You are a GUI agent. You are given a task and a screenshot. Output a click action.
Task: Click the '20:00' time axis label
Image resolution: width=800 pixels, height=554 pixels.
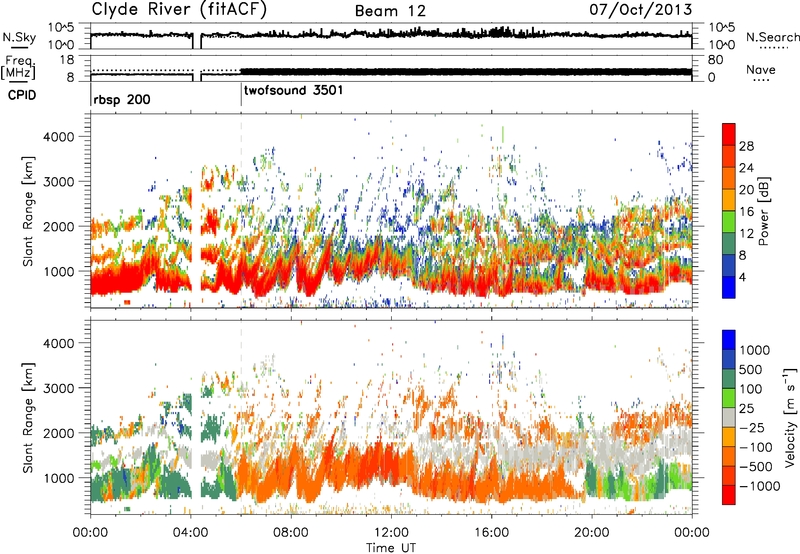pos(591,533)
